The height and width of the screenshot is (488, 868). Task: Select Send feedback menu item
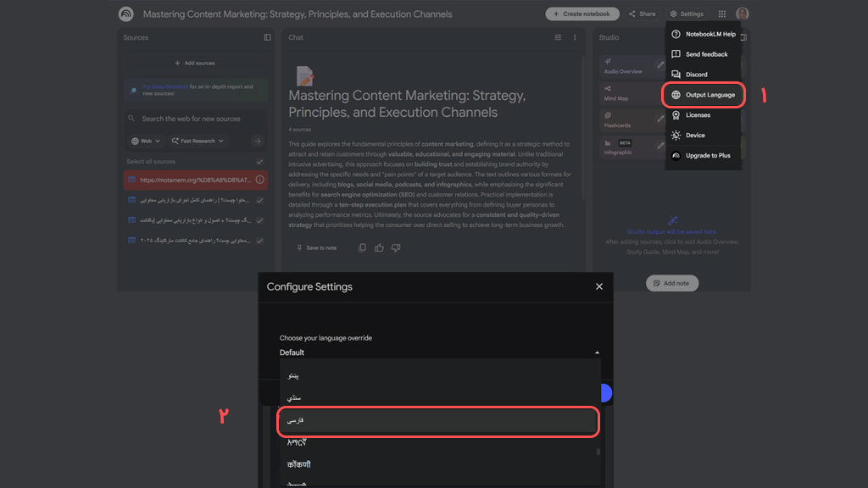(703, 54)
